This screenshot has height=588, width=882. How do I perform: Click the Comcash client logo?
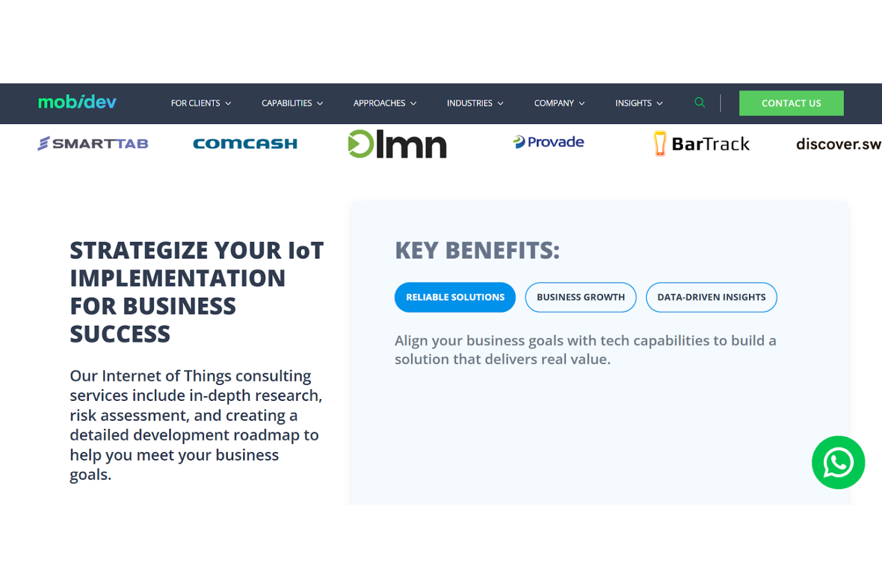point(245,144)
